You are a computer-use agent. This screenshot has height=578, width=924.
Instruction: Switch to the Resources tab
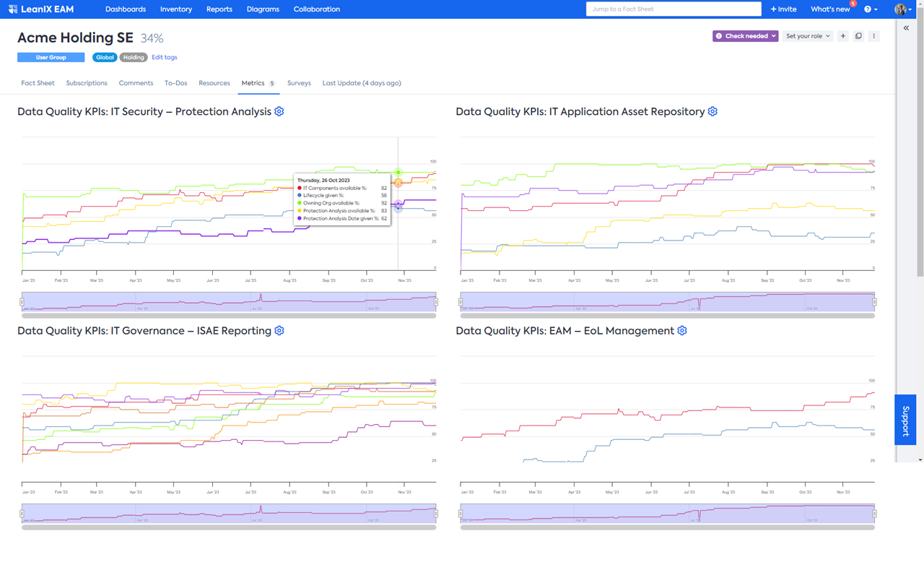coord(214,83)
